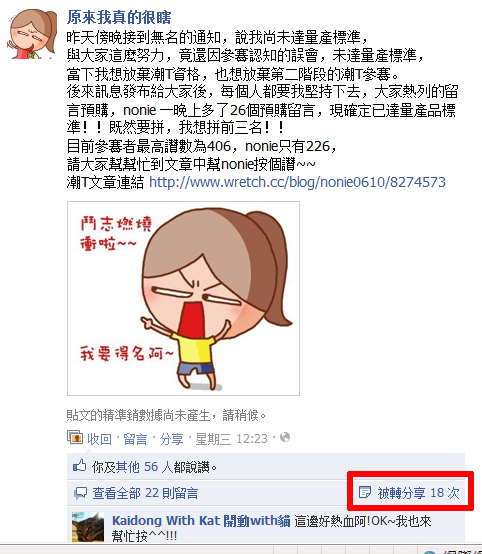Click the shared note icon
Screen dimensions: 482x554
tap(365, 492)
